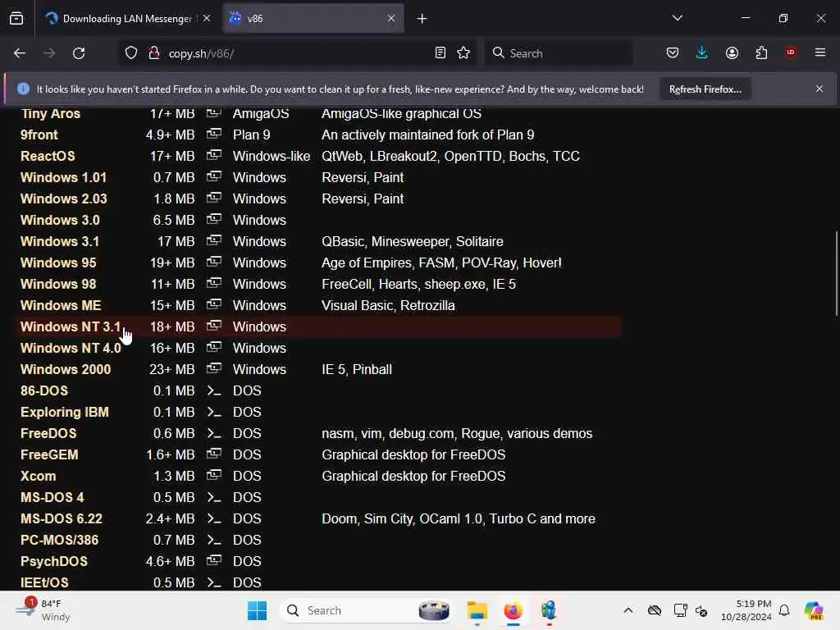Screen dimensions: 840x630
Task: Open Windows 3.1 link
Action: [60, 242]
